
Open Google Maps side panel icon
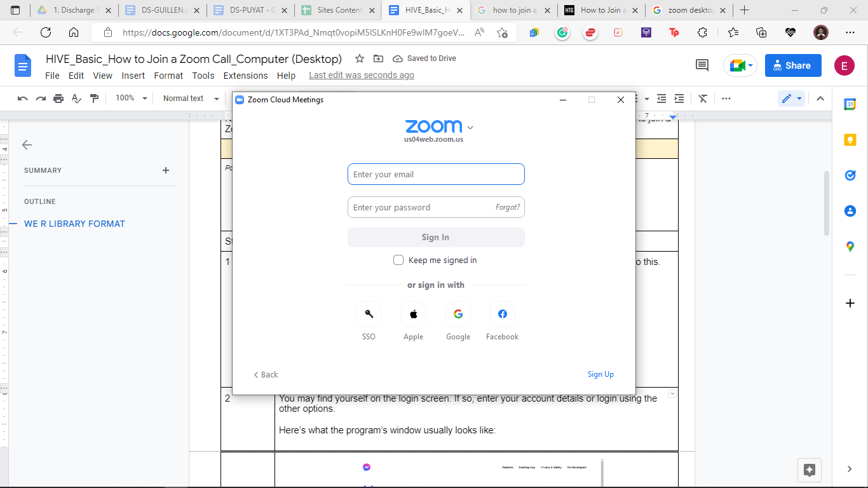coord(850,247)
